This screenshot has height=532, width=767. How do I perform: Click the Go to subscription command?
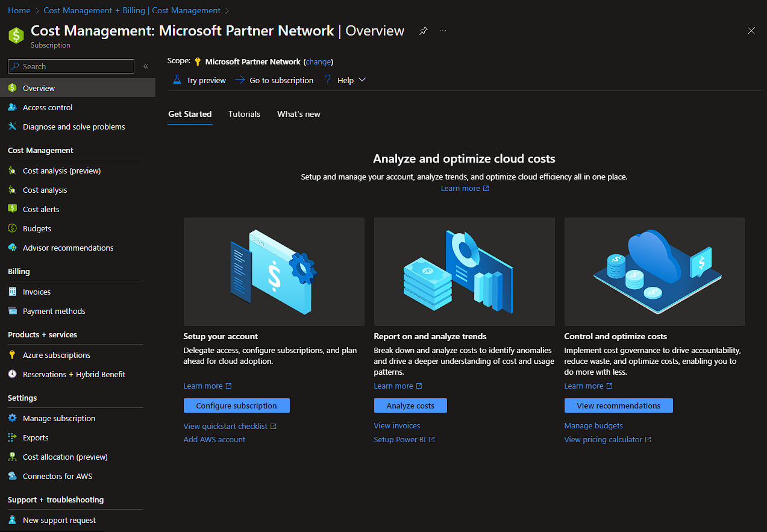coord(274,80)
